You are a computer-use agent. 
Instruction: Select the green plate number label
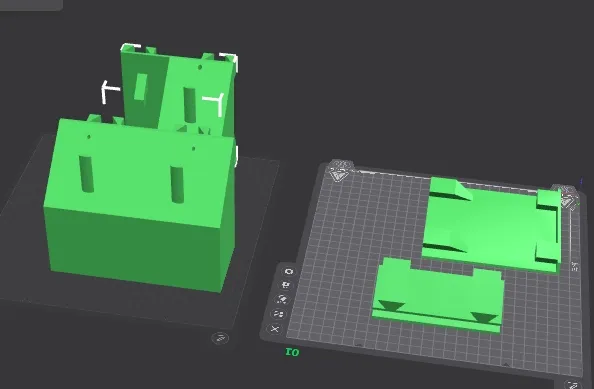[292, 352]
